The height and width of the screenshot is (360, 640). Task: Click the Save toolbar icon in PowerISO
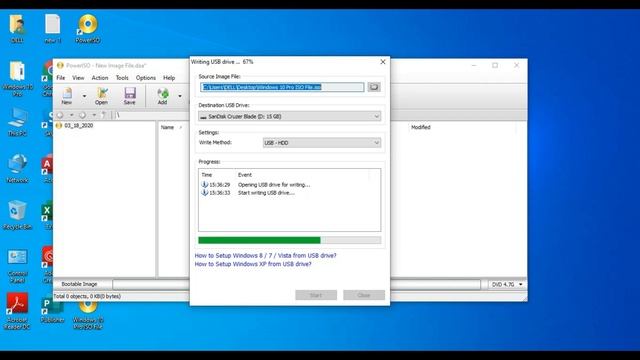[x=130, y=96]
